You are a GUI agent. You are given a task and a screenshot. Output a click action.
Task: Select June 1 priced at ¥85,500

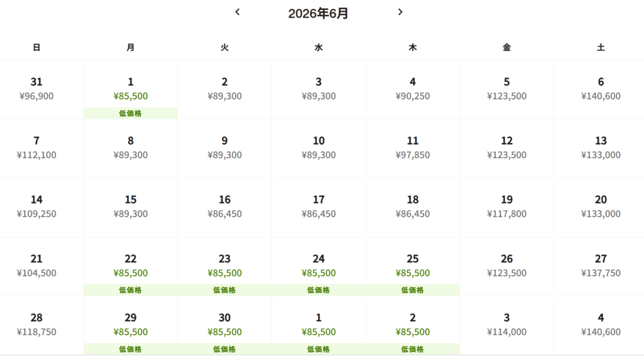pyautogui.click(x=130, y=89)
